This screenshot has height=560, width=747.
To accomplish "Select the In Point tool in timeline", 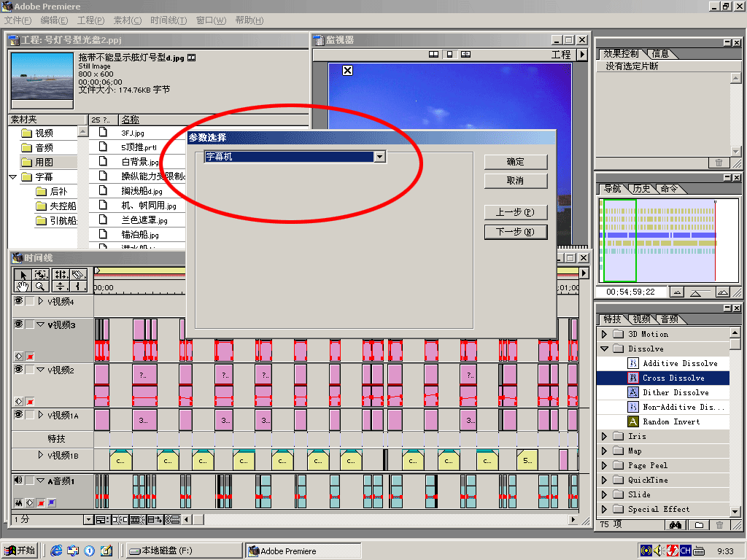I will pyautogui.click(x=79, y=286).
